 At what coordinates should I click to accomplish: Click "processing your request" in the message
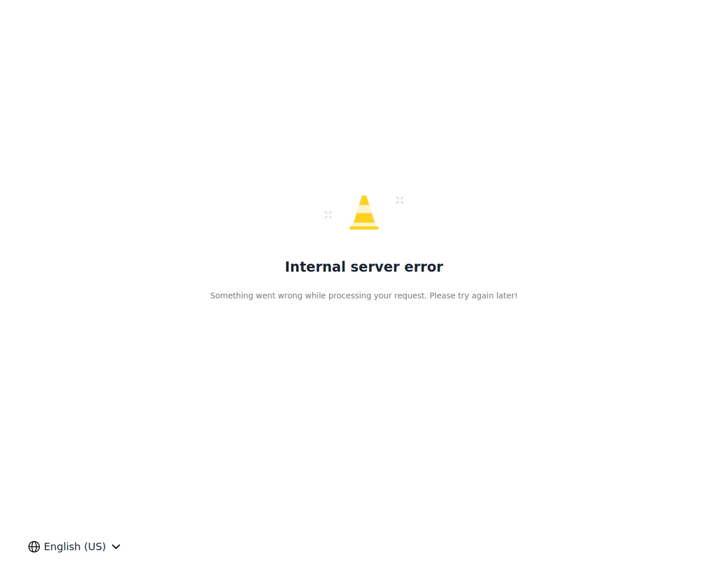click(377, 296)
